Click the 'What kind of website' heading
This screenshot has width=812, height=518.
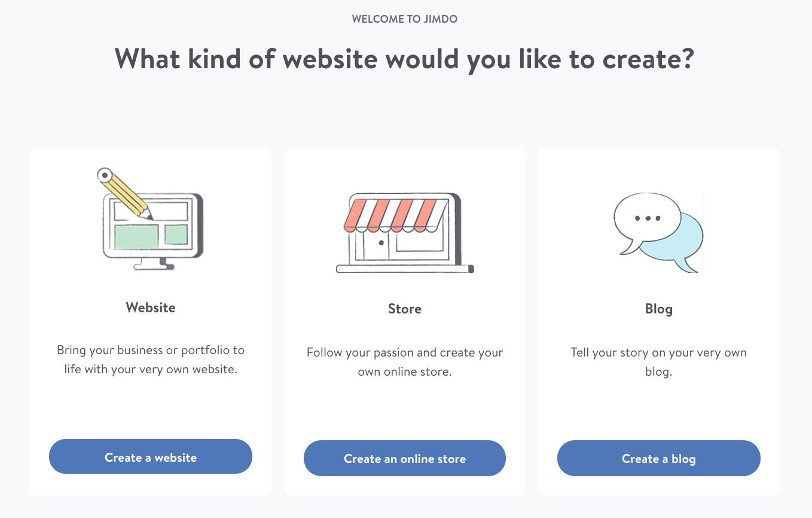(404, 59)
